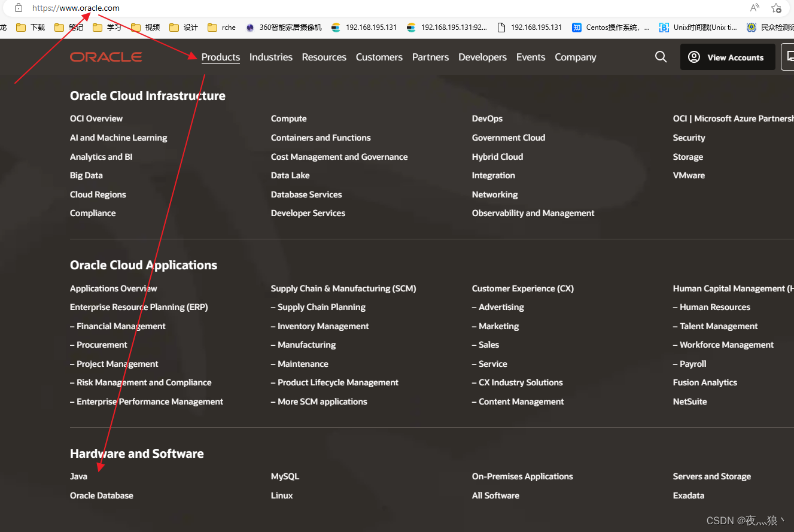Open the Customers menu
794x532 pixels.
(379, 57)
